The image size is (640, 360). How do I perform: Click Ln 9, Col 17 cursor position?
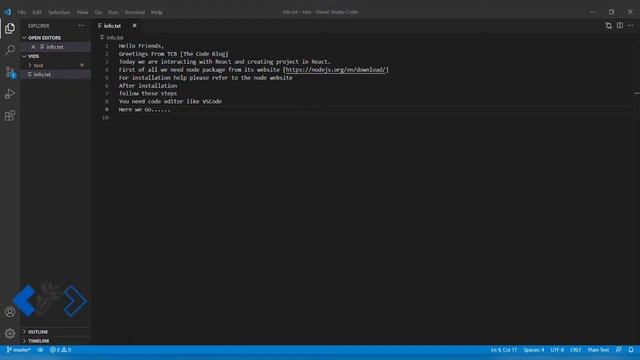click(504, 350)
